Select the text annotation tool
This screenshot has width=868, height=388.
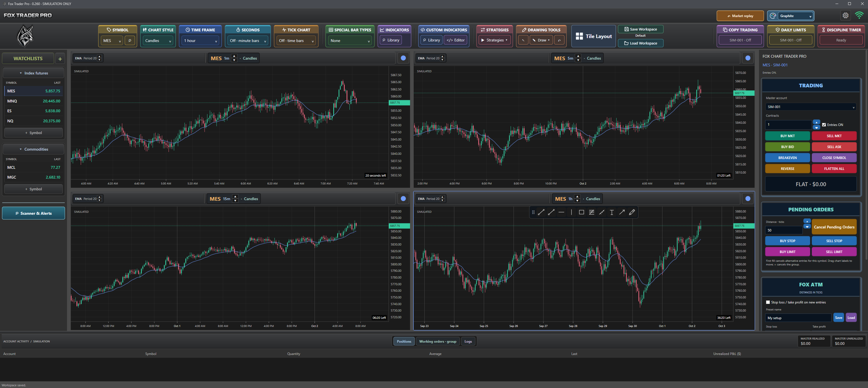pos(612,212)
